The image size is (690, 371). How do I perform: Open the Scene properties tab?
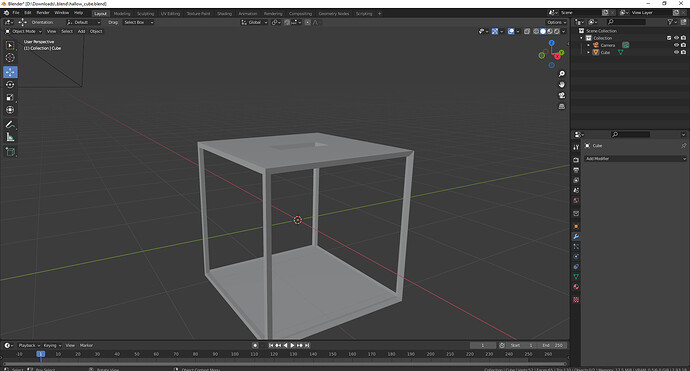tap(576, 190)
